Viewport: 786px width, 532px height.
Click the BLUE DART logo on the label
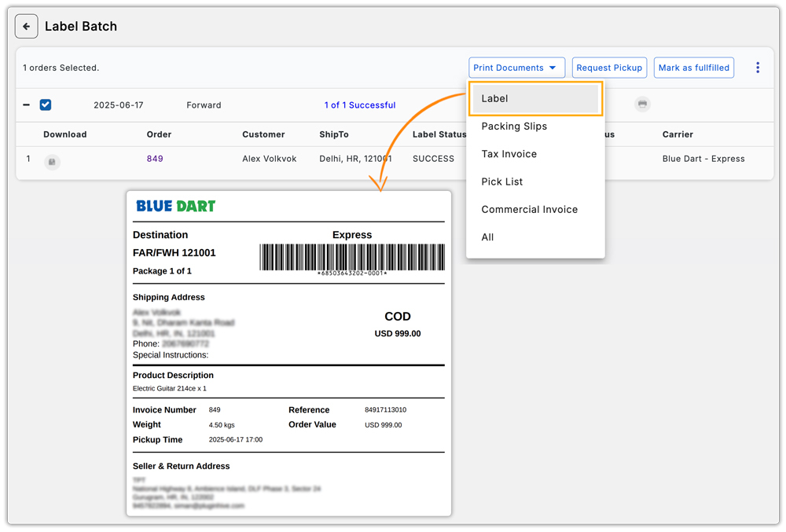175,206
